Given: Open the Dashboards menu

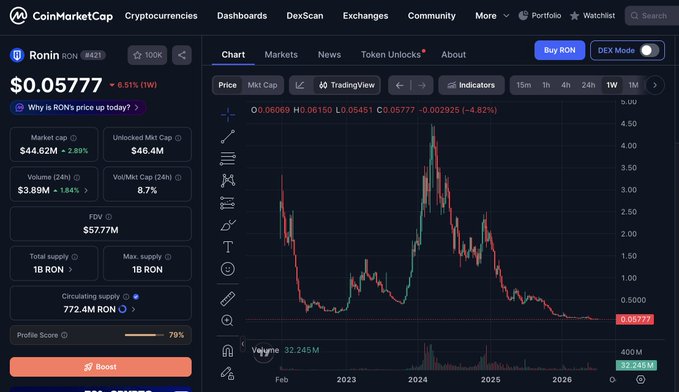Looking at the screenshot, I should [242, 16].
